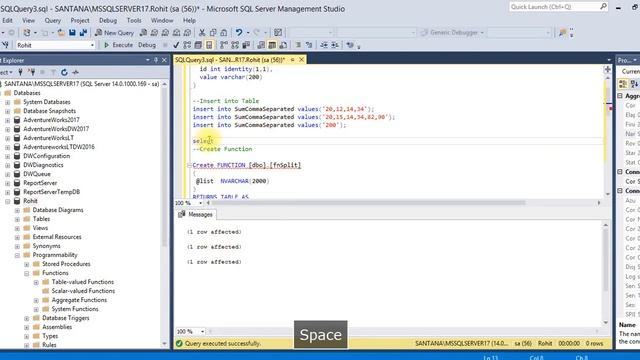Click in the Quick Launch search box

coord(558,7)
